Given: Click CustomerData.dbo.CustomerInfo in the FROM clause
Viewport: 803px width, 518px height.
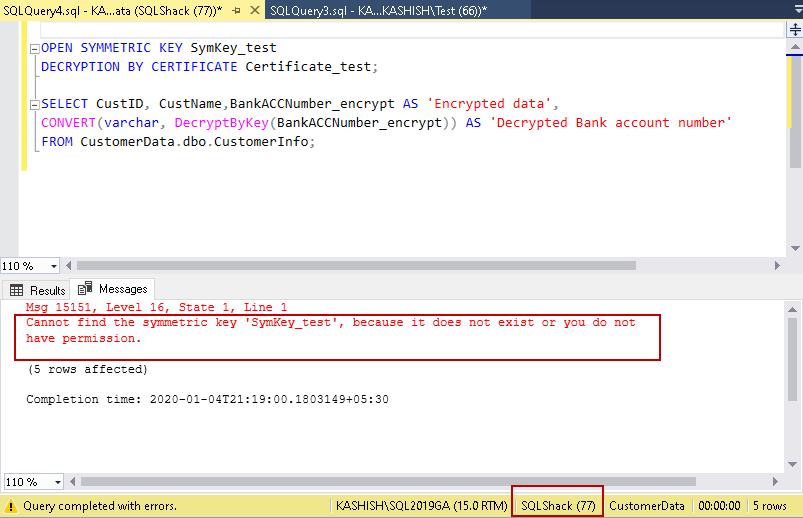Looking at the screenshot, I should coord(195,142).
